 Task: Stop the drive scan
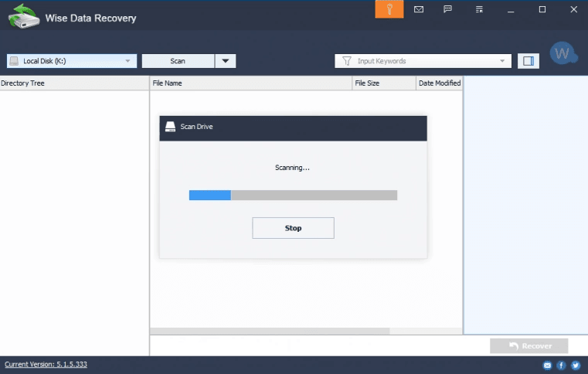pyautogui.click(x=294, y=228)
